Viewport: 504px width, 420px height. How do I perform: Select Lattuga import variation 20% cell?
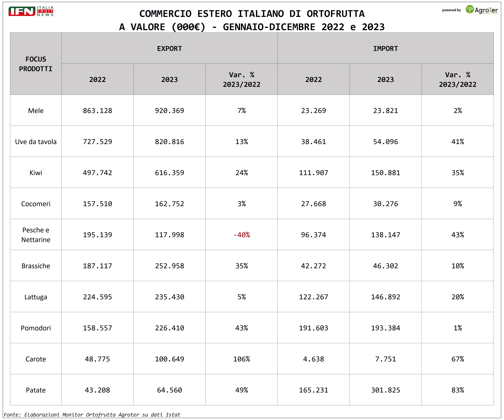tap(457, 297)
